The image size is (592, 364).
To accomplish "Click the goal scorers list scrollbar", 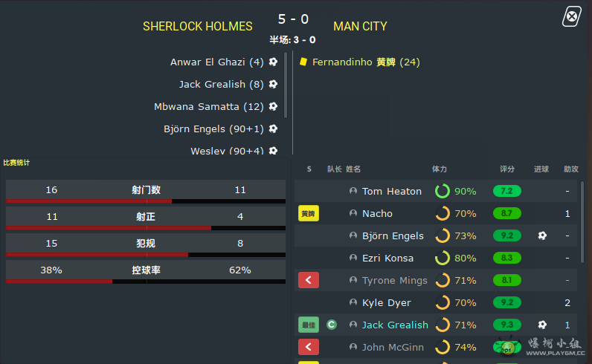I will [x=286, y=85].
